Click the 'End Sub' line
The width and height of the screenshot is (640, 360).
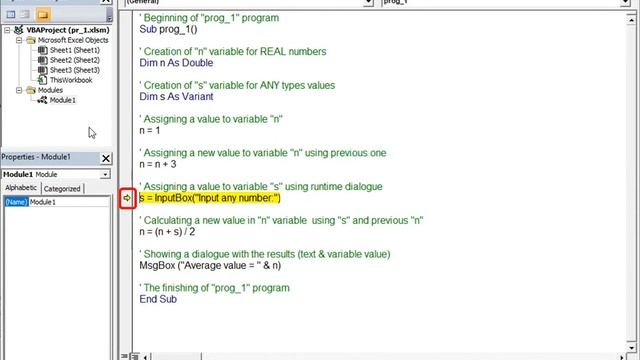(158, 299)
